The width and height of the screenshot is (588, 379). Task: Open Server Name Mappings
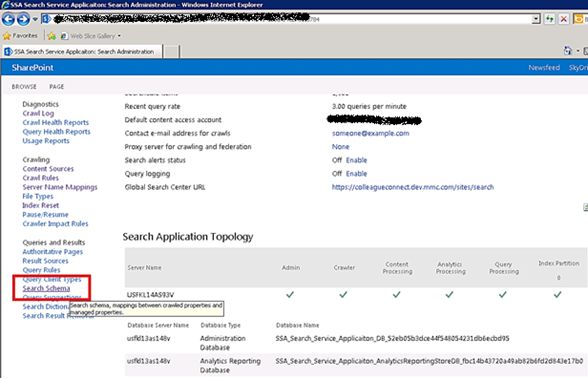60,187
